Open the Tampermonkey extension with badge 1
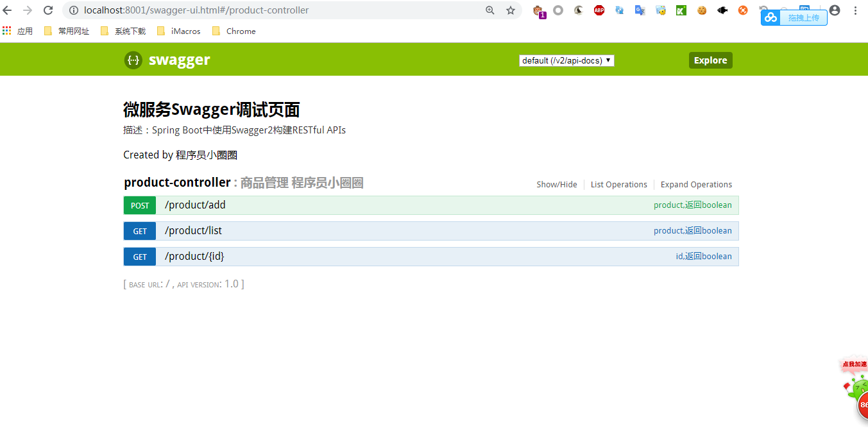Viewport: 868px width, 442px height. (x=538, y=10)
